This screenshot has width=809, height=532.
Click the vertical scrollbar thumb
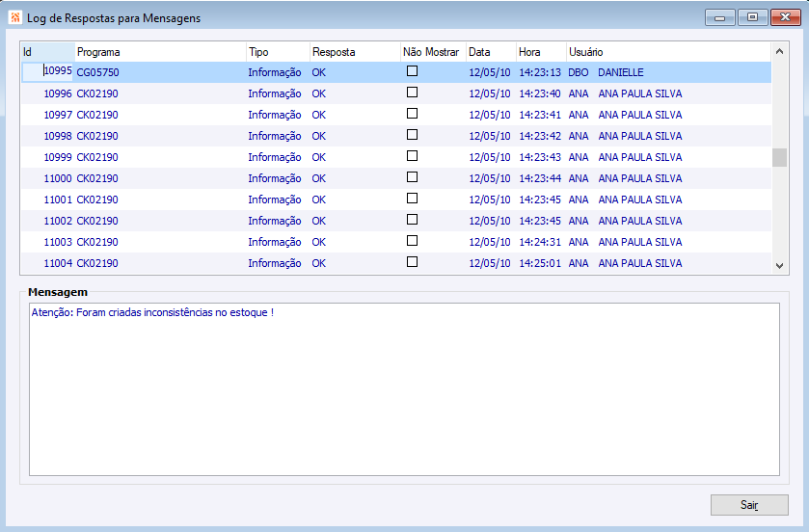[x=780, y=158]
